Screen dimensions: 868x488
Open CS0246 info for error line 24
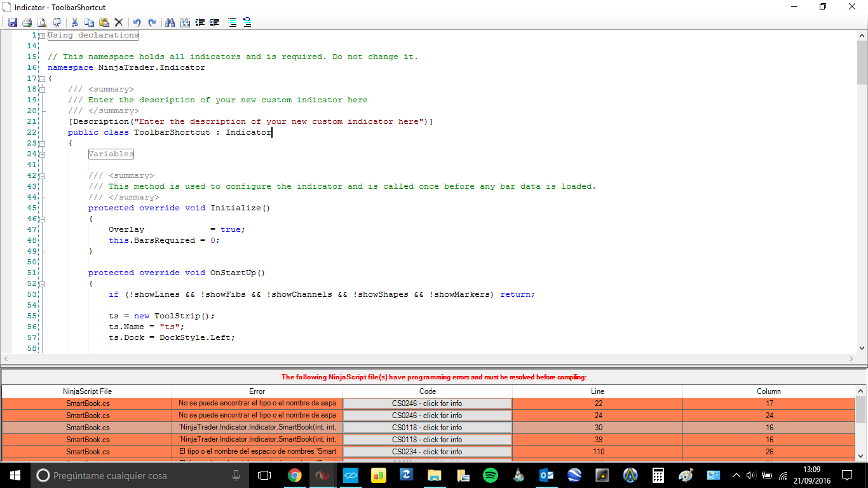pos(427,416)
